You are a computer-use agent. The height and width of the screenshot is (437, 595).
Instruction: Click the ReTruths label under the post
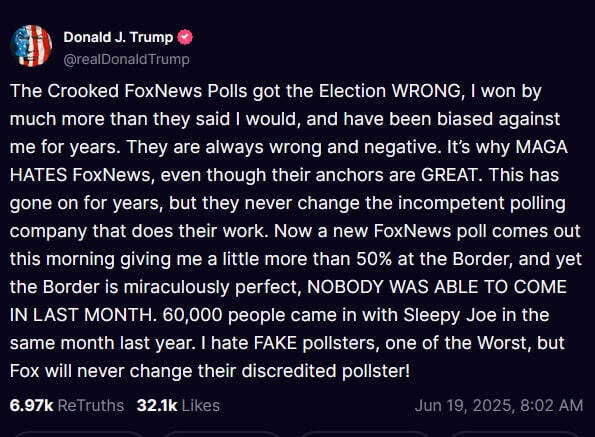[91, 405]
